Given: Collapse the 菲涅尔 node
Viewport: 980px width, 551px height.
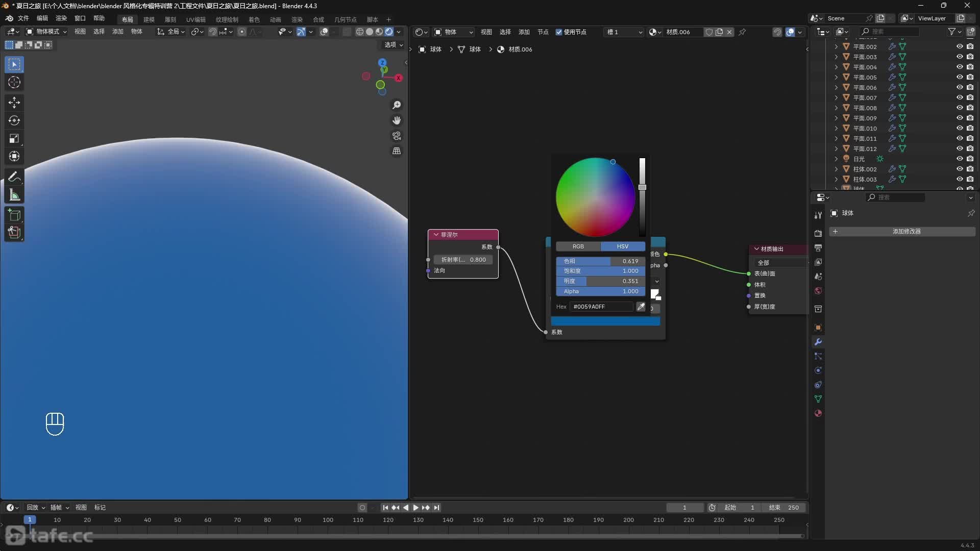Looking at the screenshot, I should pos(436,235).
